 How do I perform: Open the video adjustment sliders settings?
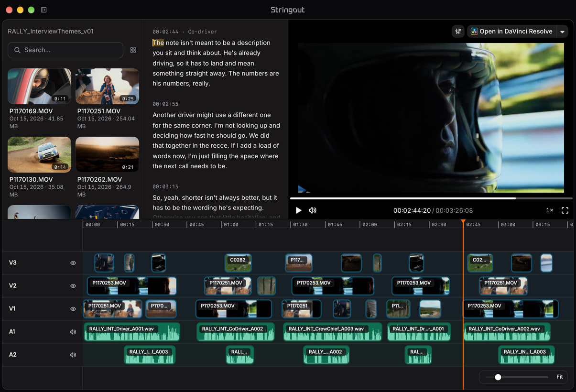[458, 32]
